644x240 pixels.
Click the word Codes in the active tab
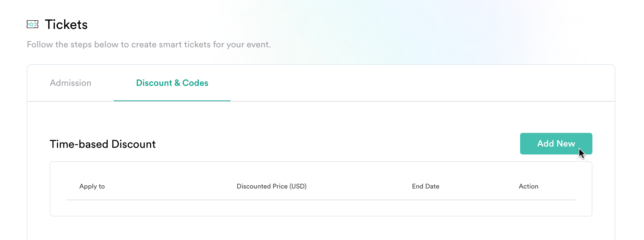pyautogui.click(x=195, y=83)
